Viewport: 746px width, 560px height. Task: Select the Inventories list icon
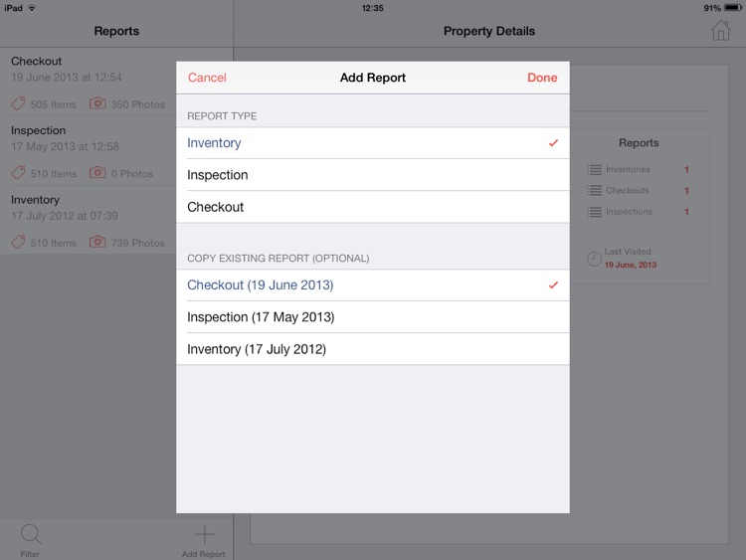pyautogui.click(x=594, y=169)
